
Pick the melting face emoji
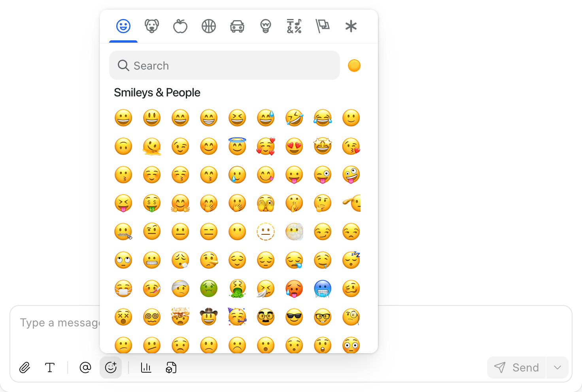coord(152,146)
